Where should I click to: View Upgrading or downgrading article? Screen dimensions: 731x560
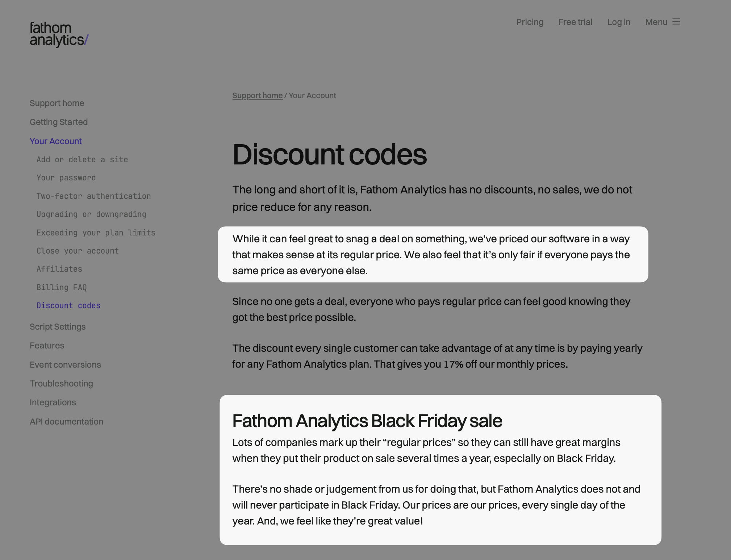pos(91,214)
